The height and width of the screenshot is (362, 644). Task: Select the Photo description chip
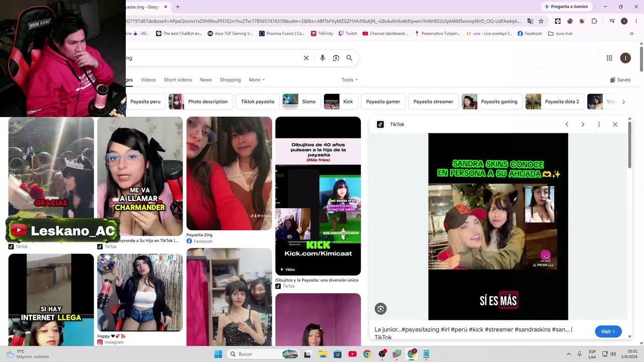click(x=201, y=102)
